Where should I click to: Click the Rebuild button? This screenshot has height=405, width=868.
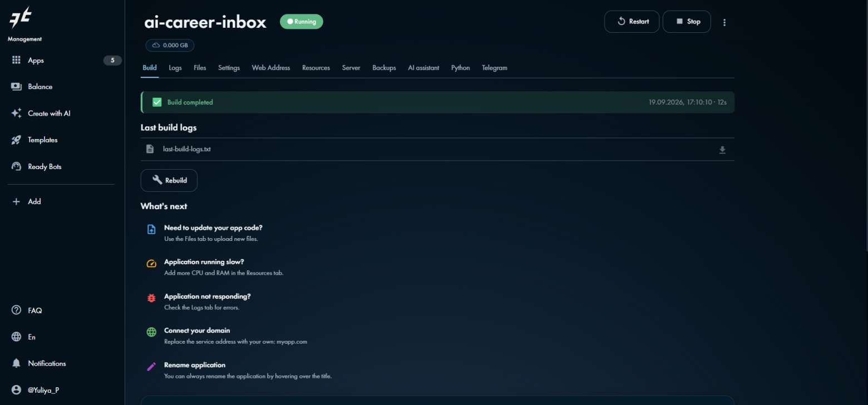pos(169,180)
